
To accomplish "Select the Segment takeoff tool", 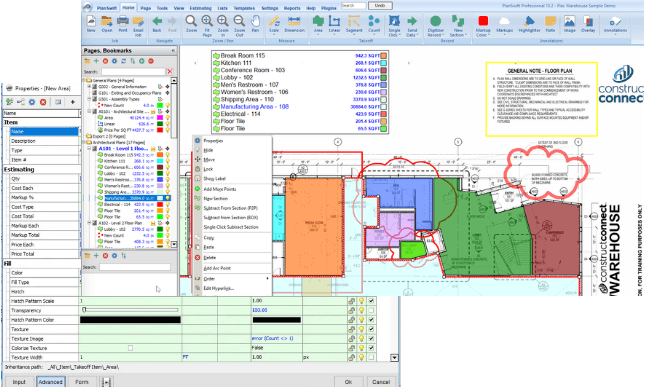I will click(354, 21).
